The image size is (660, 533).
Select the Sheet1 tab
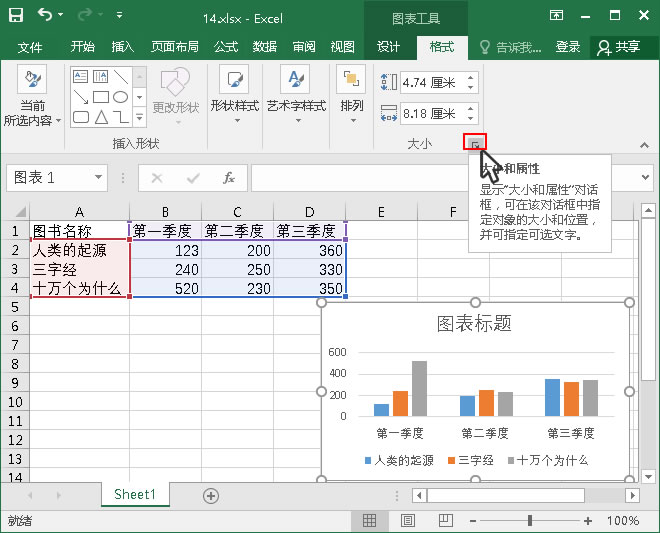click(135, 494)
